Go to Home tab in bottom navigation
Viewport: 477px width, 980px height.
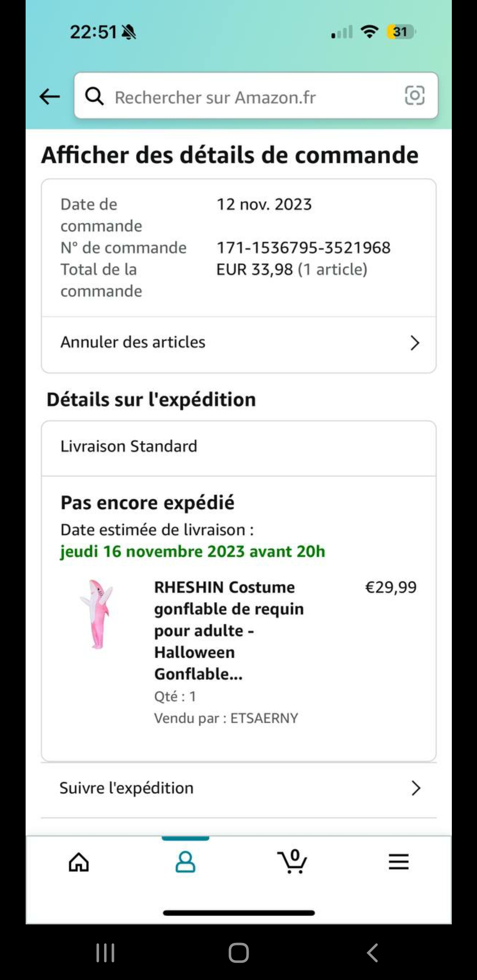pyautogui.click(x=79, y=862)
